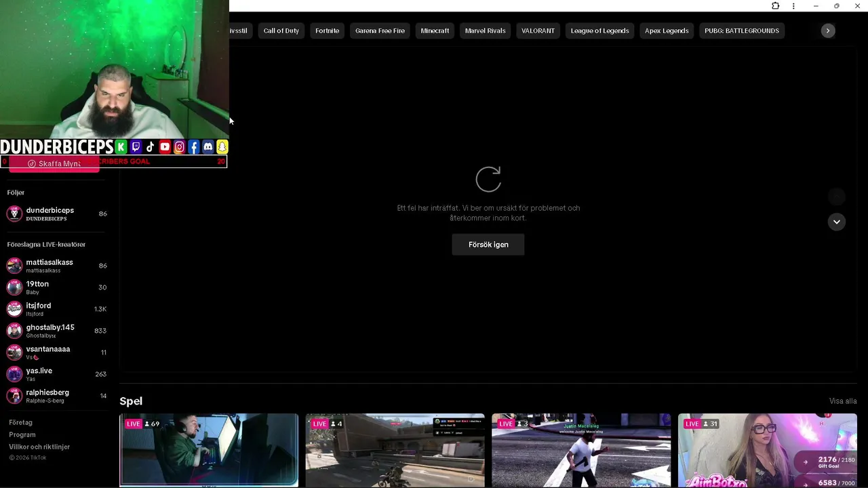
Task: Click the Spel section heading
Action: point(131,401)
